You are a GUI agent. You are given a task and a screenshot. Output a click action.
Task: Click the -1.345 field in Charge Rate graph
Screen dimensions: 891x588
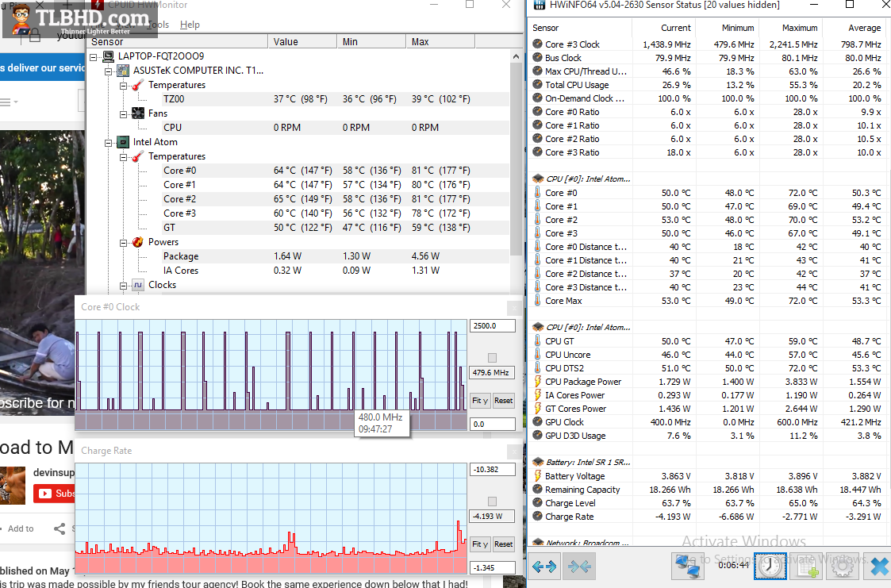tap(493, 568)
